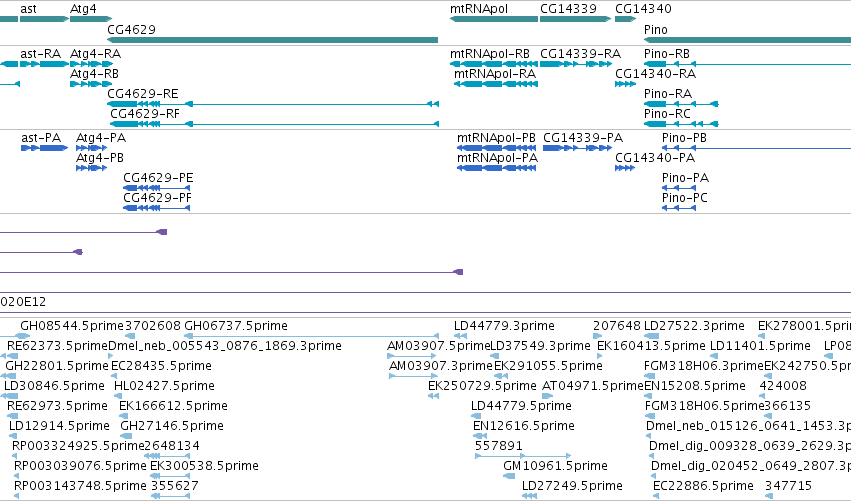Image resolution: width=851 pixels, height=501 pixels.
Task: Select the CG14339-PA feature
Action: click(x=577, y=148)
